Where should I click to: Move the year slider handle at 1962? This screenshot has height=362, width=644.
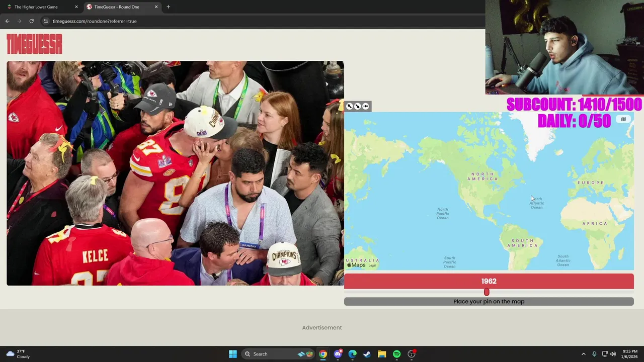(x=487, y=292)
